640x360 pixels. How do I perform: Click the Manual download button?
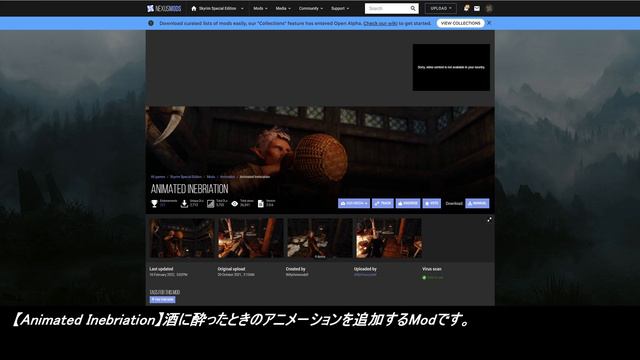(x=477, y=203)
